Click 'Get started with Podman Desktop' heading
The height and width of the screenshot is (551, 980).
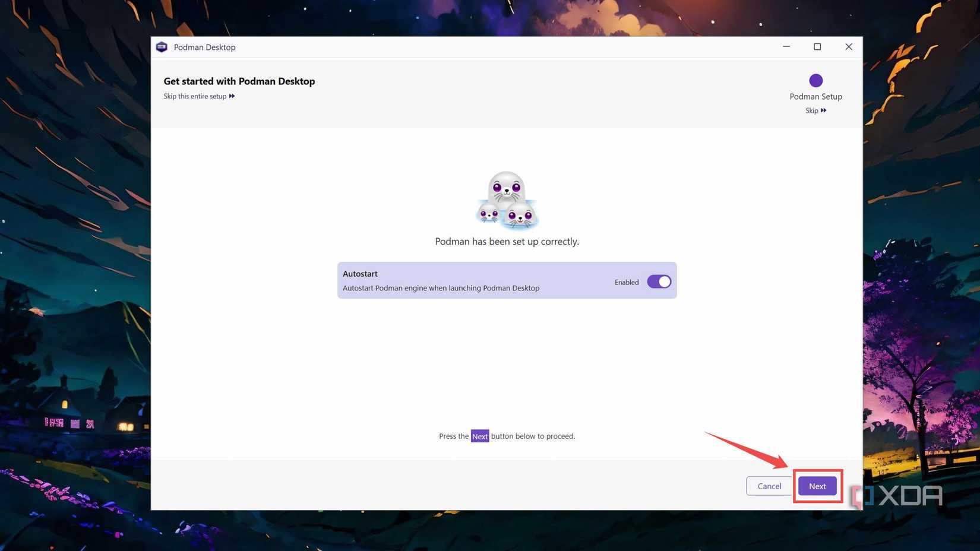(x=239, y=81)
